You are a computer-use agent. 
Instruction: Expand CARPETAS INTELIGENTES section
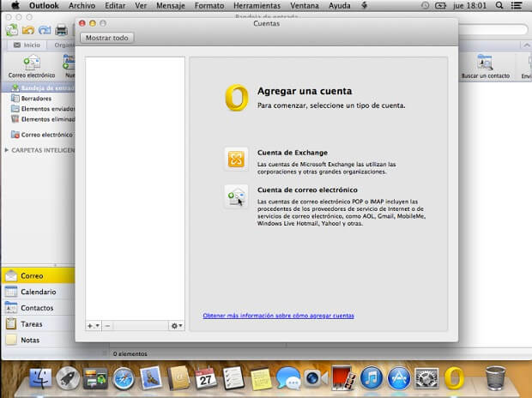[x=7, y=150]
